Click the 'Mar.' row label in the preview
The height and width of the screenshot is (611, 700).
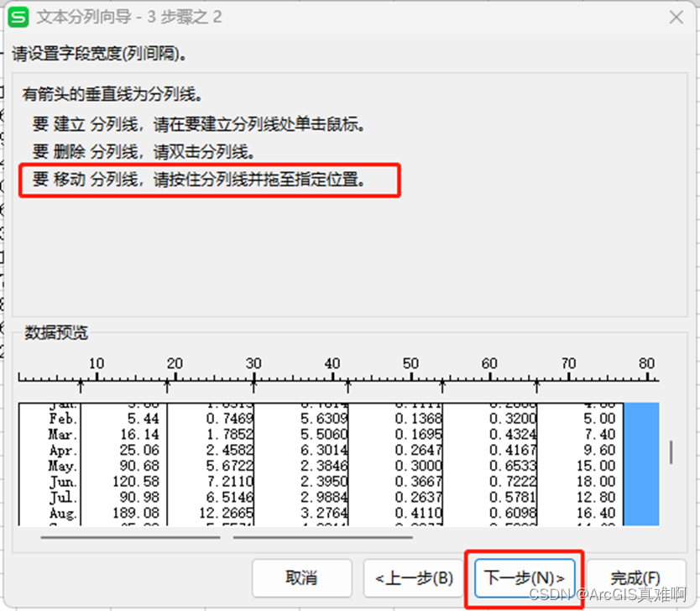pos(63,434)
